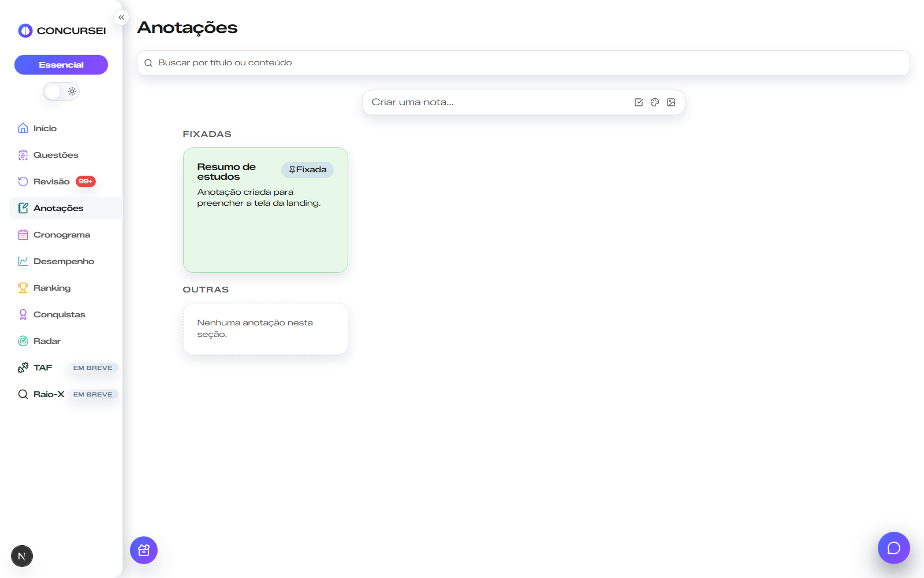Image resolution: width=924 pixels, height=578 pixels.
Task: Open the Radar section
Action: click(47, 341)
